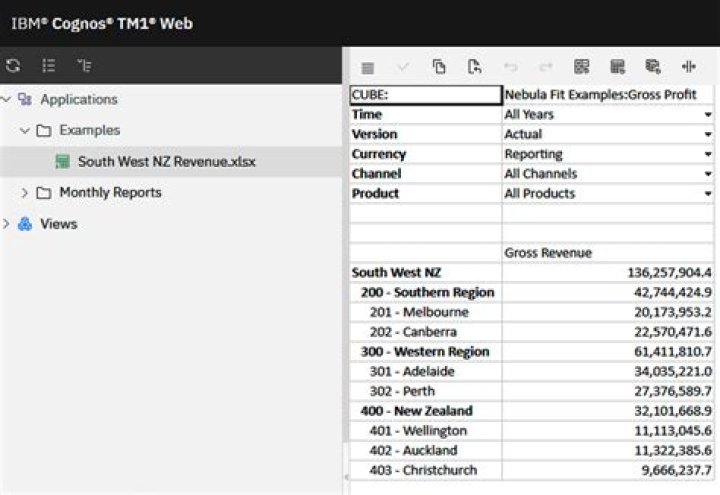The width and height of the screenshot is (720, 495).
Task: Open South West NZ Revenue.xlsx file
Action: (x=166, y=161)
